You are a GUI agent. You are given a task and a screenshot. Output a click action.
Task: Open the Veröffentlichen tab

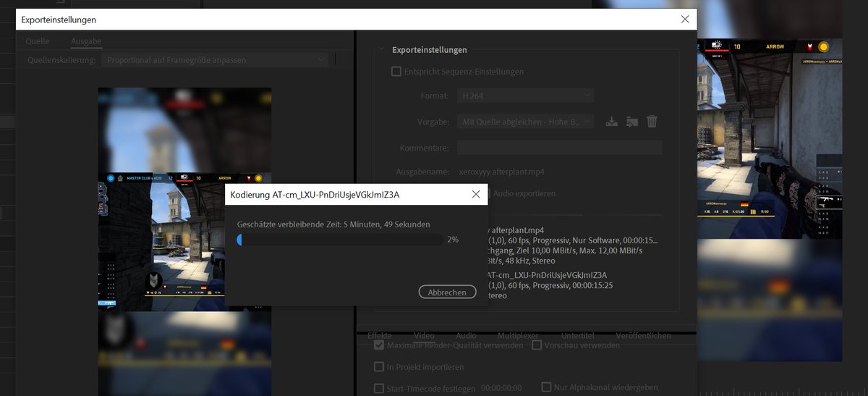[x=643, y=336]
